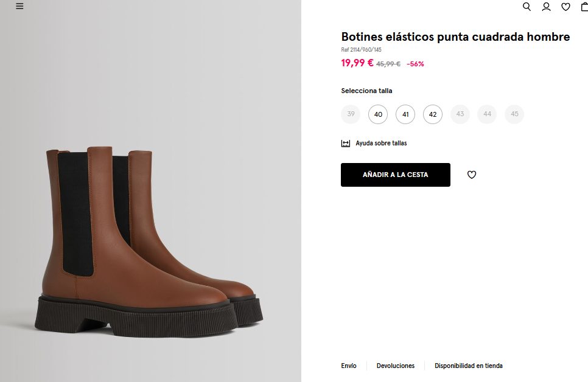Choose unavailable size 44
Image resolution: width=588 pixels, height=382 pixels.
coord(487,114)
